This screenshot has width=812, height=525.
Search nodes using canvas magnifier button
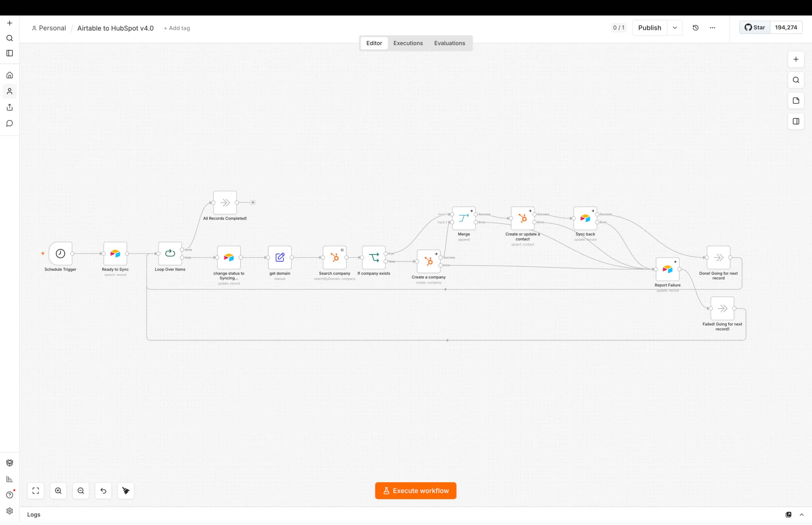coord(796,80)
